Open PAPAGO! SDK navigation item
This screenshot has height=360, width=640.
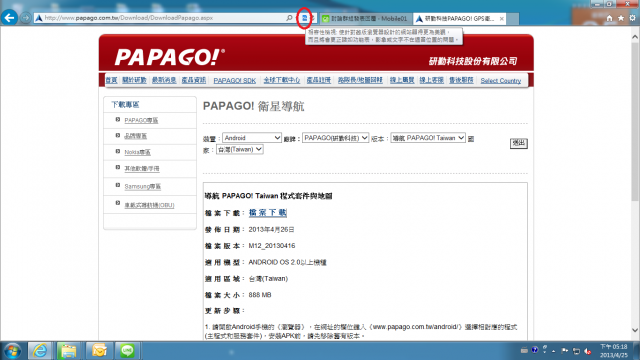click(235, 81)
